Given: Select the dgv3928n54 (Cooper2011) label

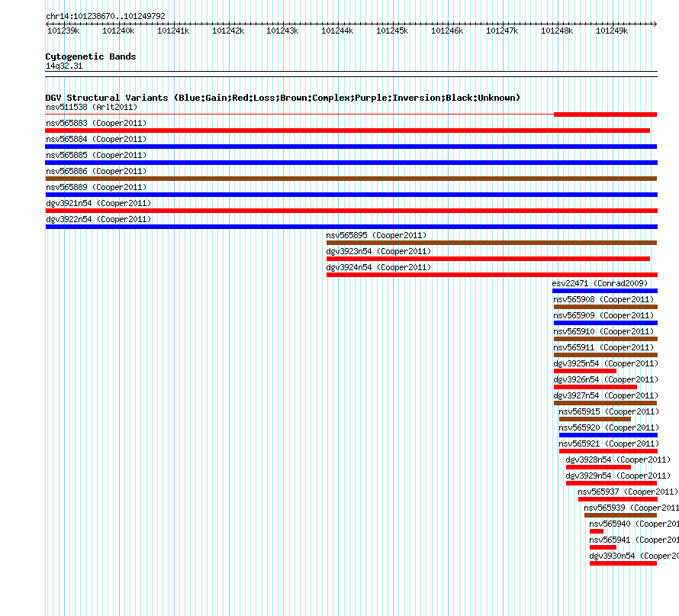Looking at the screenshot, I should coord(619,460).
